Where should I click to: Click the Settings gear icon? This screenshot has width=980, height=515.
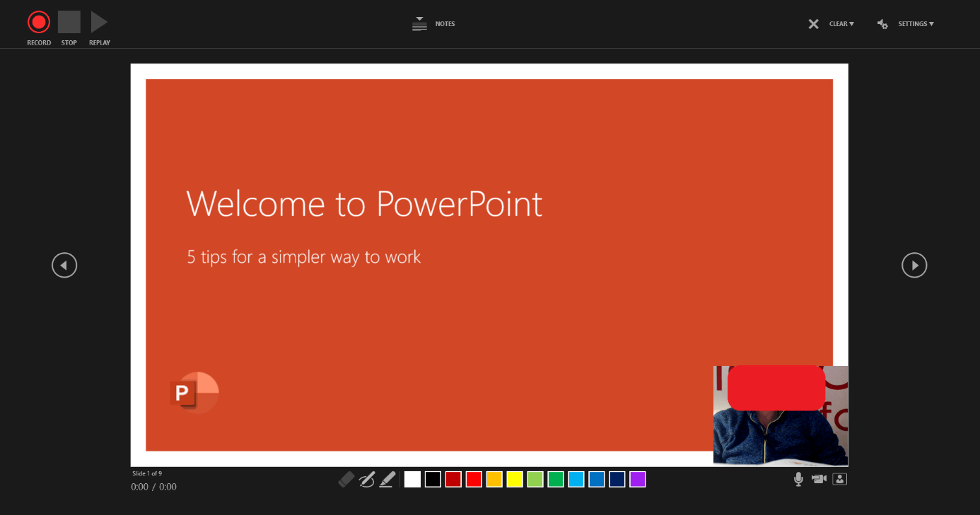(882, 24)
